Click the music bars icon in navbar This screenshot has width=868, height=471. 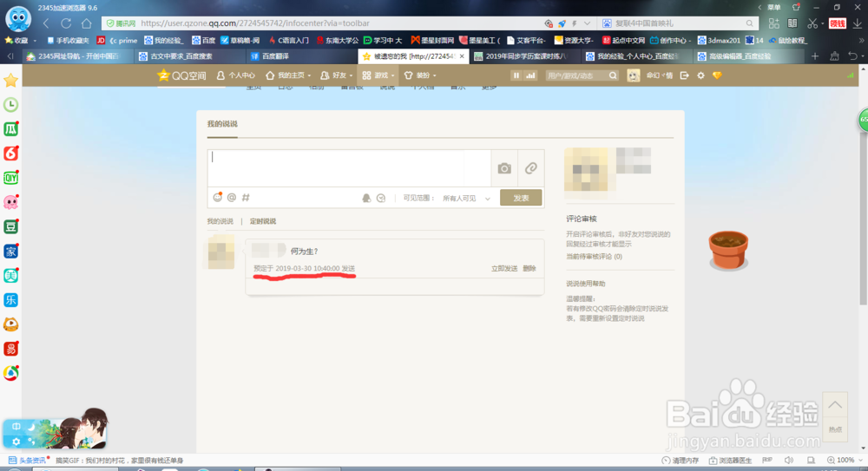tap(530, 75)
